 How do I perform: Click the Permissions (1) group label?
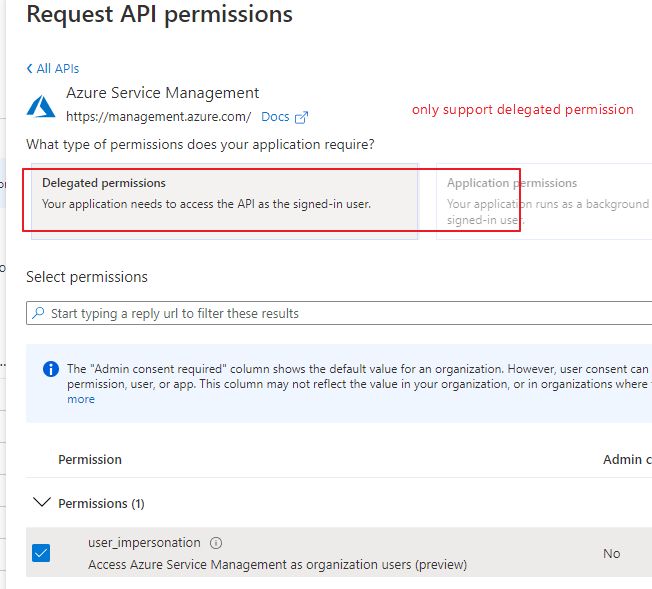click(x=101, y=504)
